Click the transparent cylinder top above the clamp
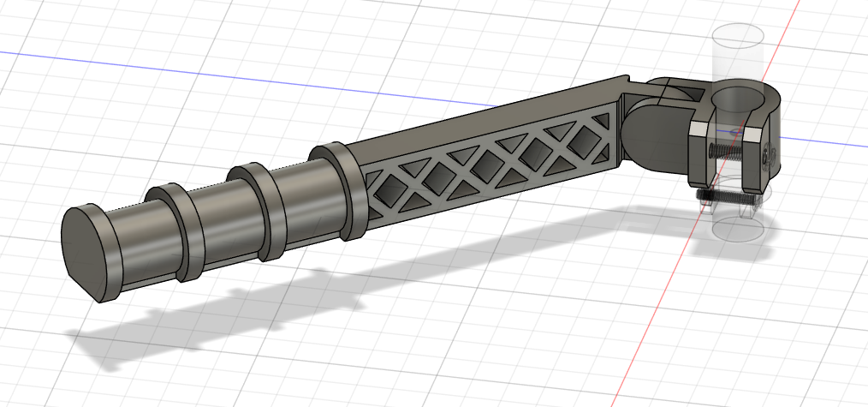The image size is (868, 407). pos(737,35)
